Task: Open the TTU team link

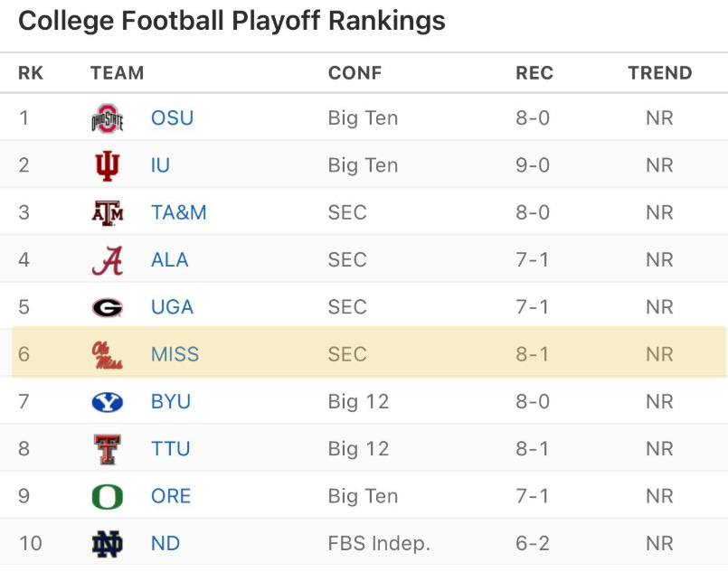Action: pos(170,449)
